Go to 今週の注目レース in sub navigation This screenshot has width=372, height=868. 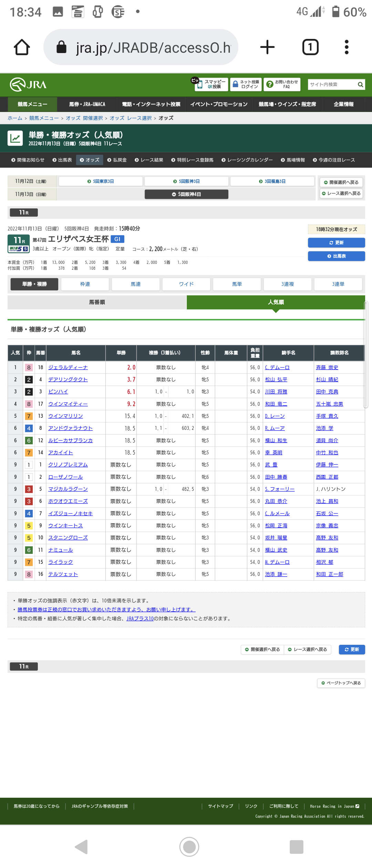[x=334, y=160]
